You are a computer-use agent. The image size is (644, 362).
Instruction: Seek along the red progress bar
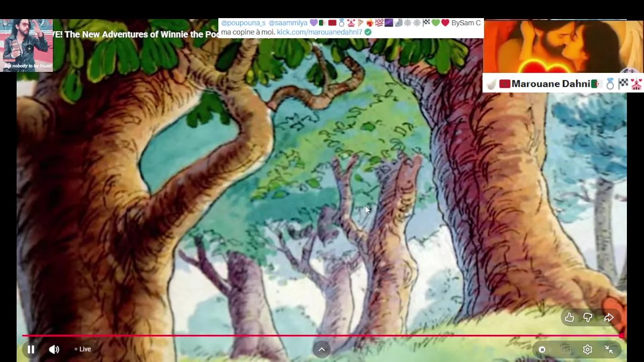[x=322, y=335]
